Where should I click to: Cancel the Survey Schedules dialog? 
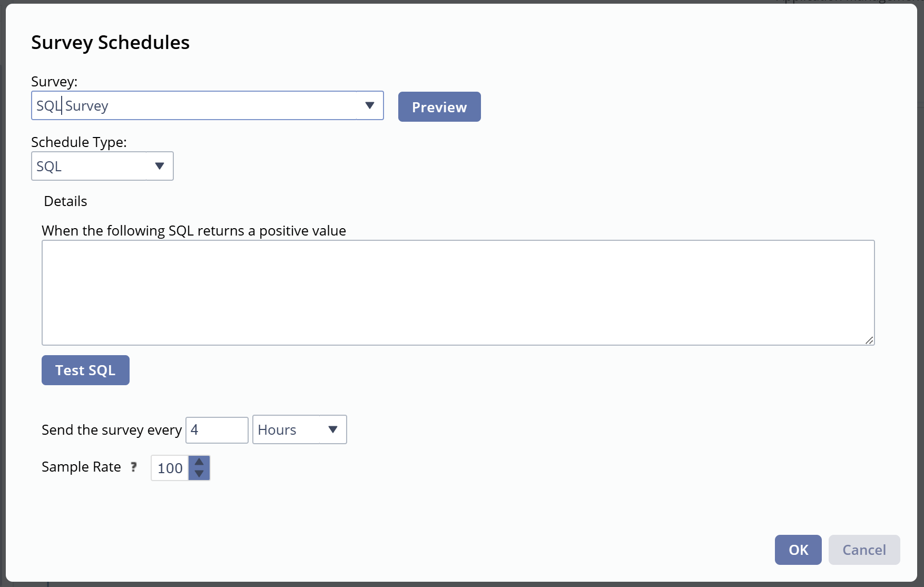(x=864, y=550)
